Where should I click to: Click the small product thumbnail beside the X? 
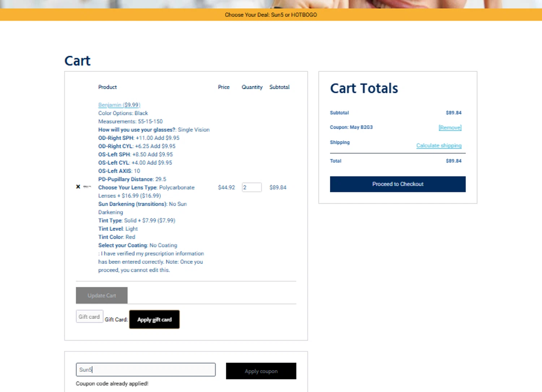click(87, 187)
